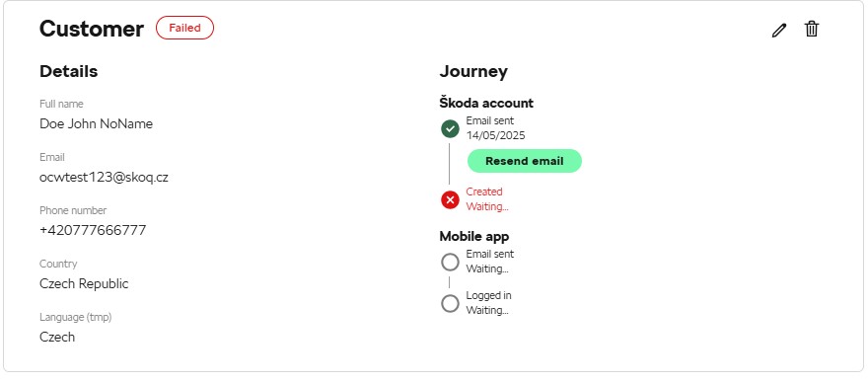
Task: Click the pencil edit customer icon
Action: point(779,30)
